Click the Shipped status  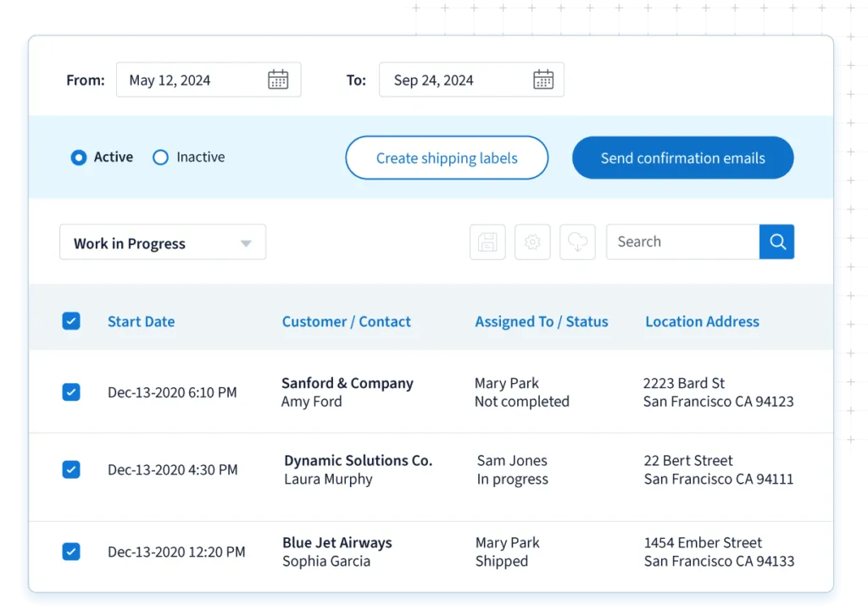coord(502,561)
